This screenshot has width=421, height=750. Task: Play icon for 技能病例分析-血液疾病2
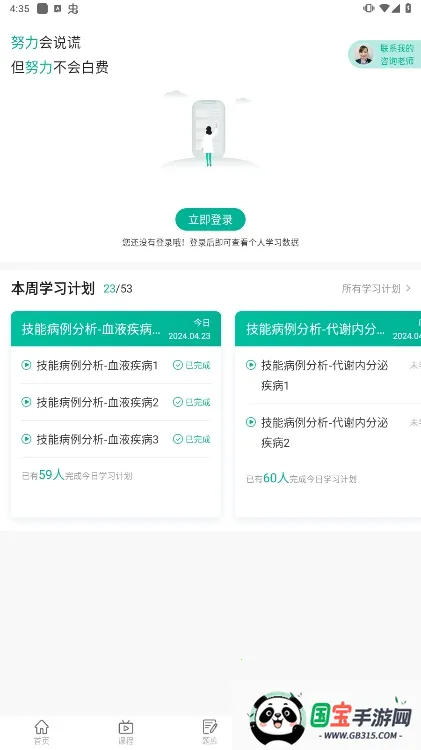(26, 402)
